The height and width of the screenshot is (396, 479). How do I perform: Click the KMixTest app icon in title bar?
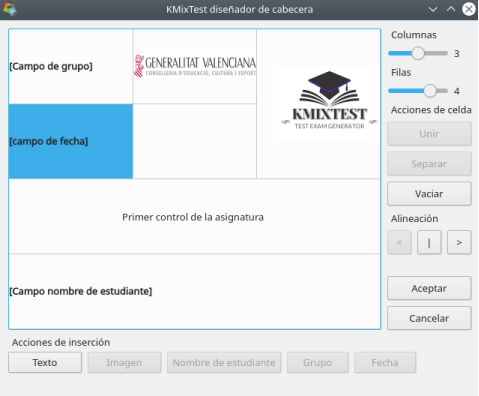click(10, 9)
